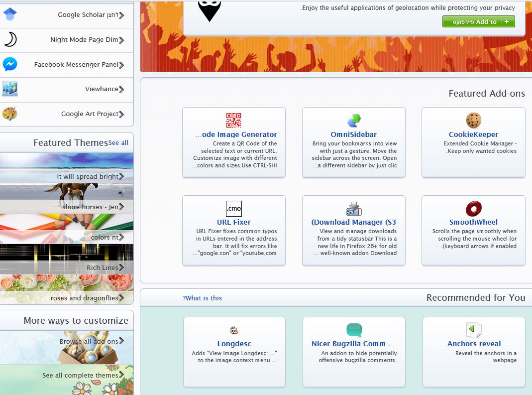Click the chevron beside Google Art Project
This screenshot has height=395, width=532.
pyautogui.click(x=122, y=115)
